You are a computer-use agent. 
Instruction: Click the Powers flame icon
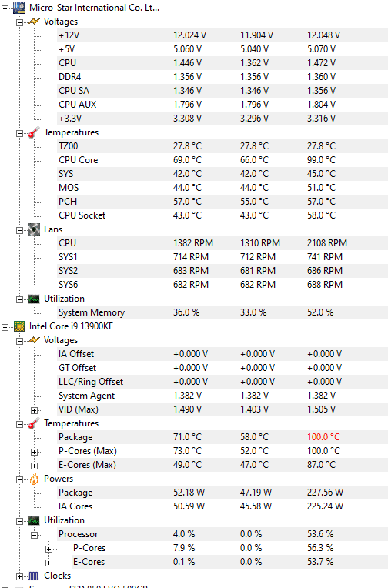click(34, 479)
